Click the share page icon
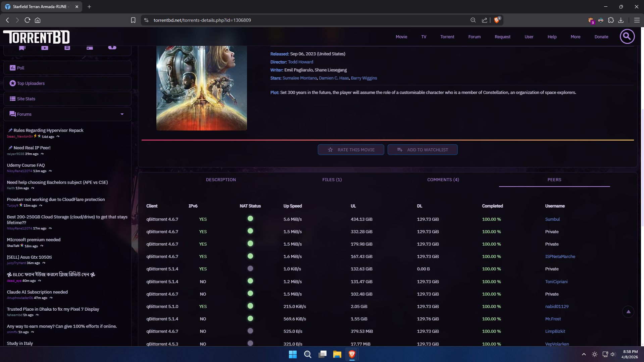644x362 pixels. [484, 20]
